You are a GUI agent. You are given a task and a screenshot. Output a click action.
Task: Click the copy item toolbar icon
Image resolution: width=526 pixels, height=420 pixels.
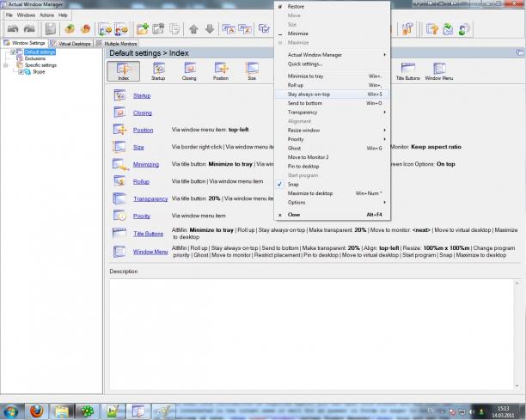(174, 29)
